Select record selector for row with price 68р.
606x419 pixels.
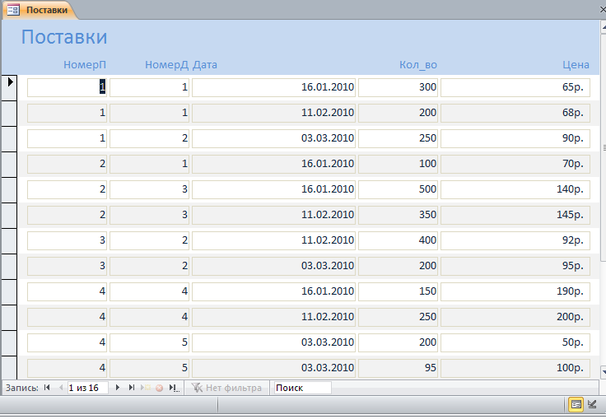[9, 113]
